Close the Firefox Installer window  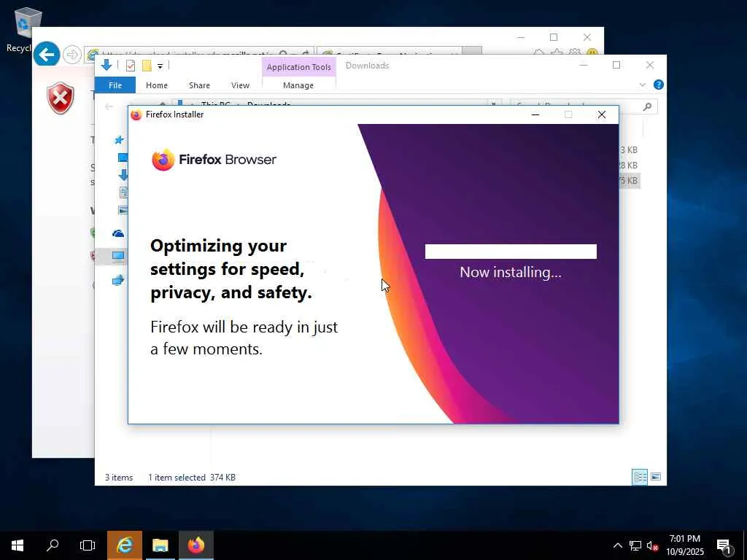coord(602,114)
